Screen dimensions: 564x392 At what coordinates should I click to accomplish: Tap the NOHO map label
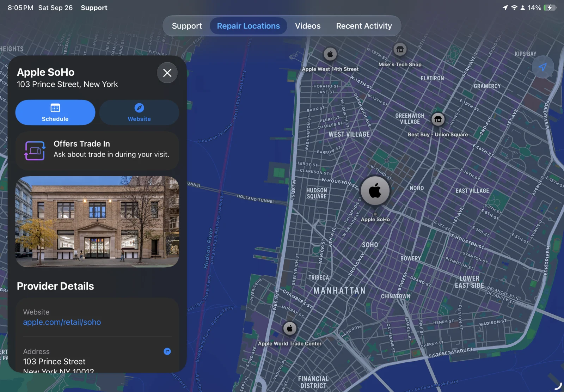417,188
